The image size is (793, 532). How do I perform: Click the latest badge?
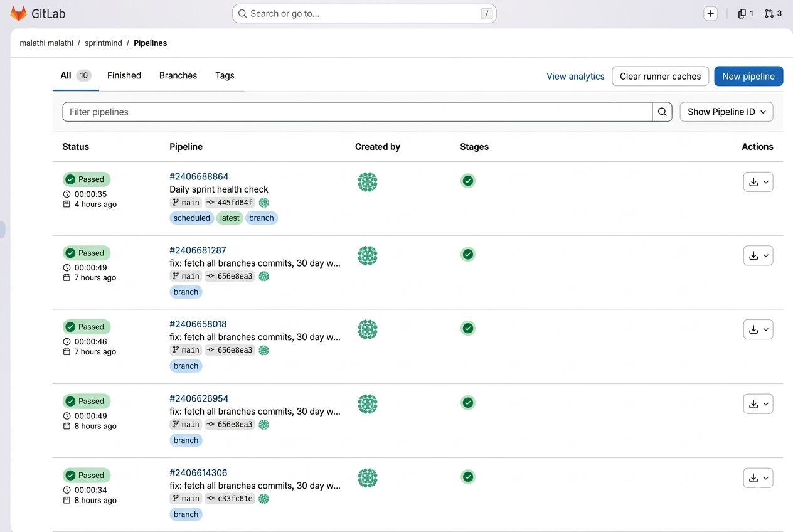230,218
